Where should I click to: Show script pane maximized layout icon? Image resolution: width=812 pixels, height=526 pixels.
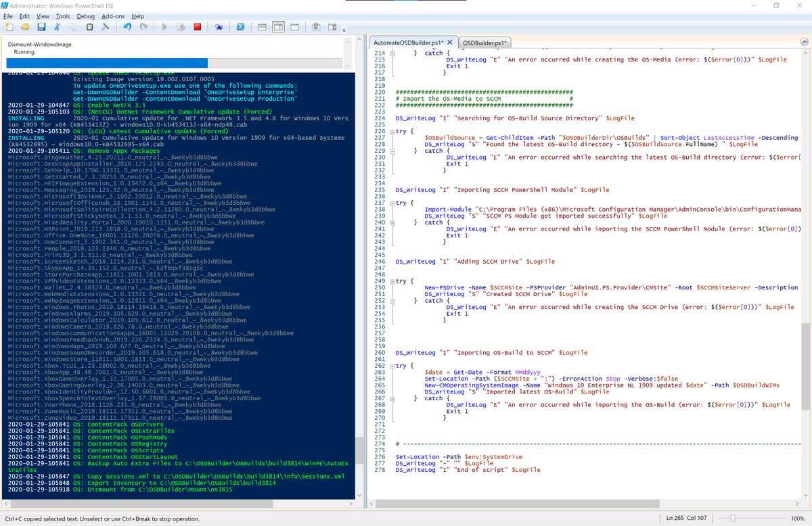coord(294,27)
